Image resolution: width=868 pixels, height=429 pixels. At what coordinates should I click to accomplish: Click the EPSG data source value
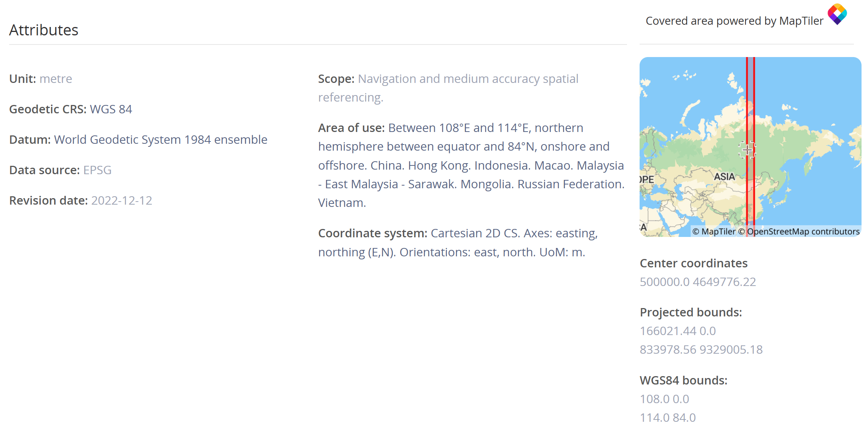97,170
